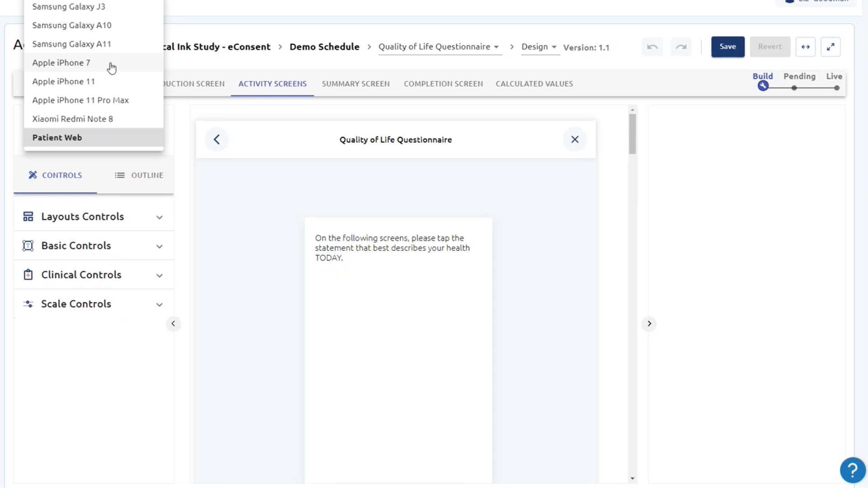The width and height of the screenshot is (868, 488).
Task: Click the redo arrow icon
Action: tap(681, 47)
